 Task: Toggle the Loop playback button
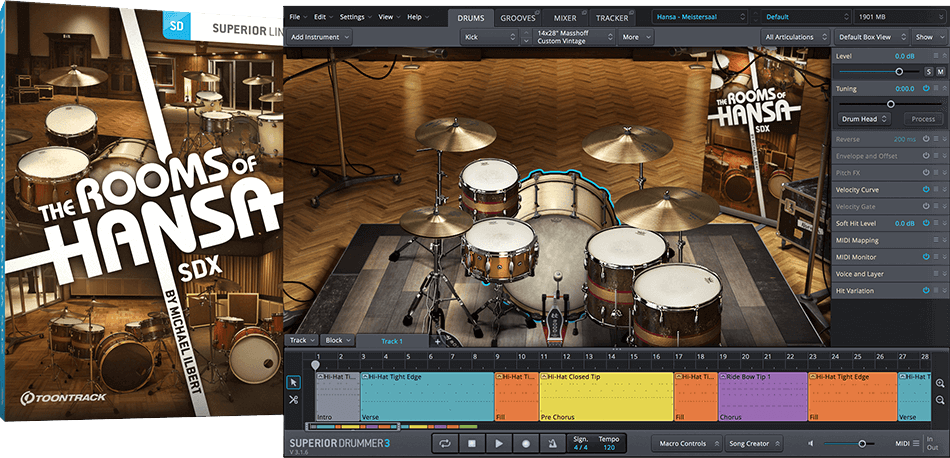tap(446, 443)
